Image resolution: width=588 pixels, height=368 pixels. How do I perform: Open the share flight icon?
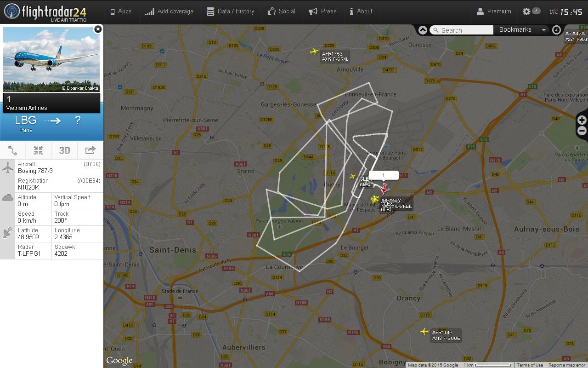90,150
